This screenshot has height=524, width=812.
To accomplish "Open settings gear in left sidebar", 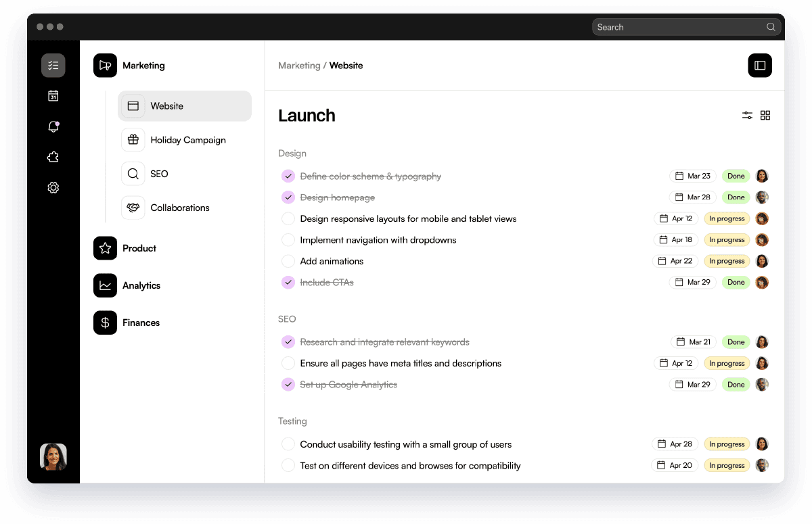I will [x=53, y=187].
